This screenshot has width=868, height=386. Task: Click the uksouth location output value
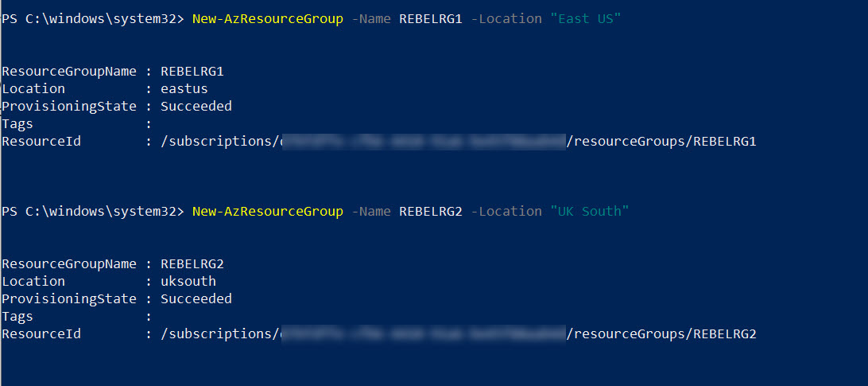pos(188,281)
